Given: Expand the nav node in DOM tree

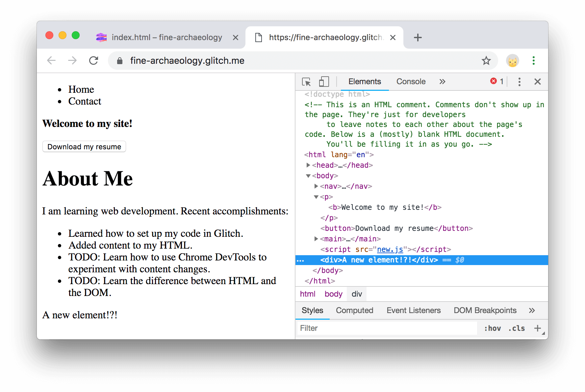Looking at the screenshot, I should pos(316,186).
